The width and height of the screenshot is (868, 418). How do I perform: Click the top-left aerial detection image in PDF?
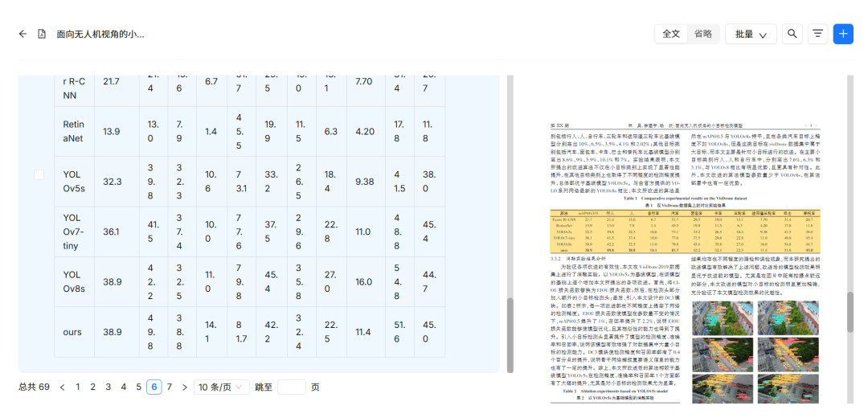tap(723, 318)
